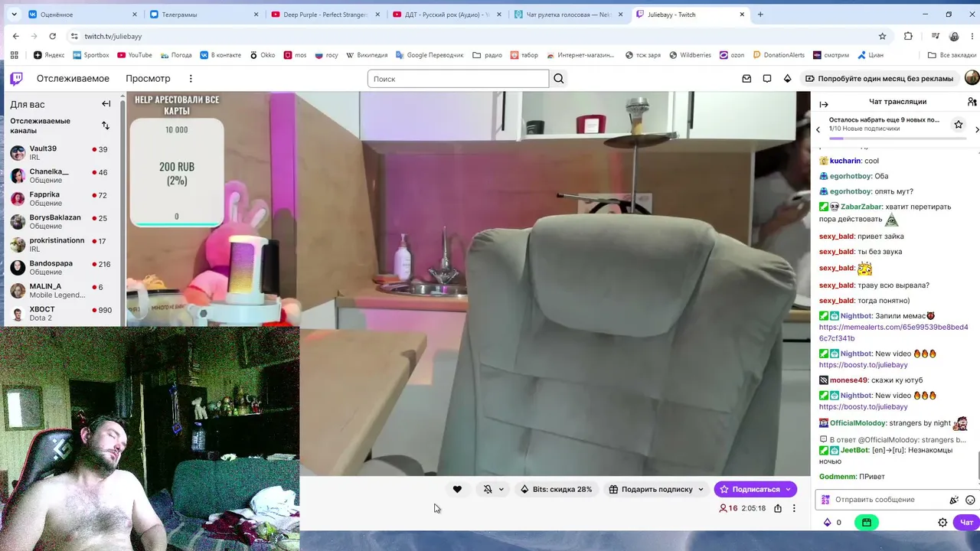The image size is (980, 551).
Task: Click the star icon on subscriber goal
Action: (x=958, y=124)
